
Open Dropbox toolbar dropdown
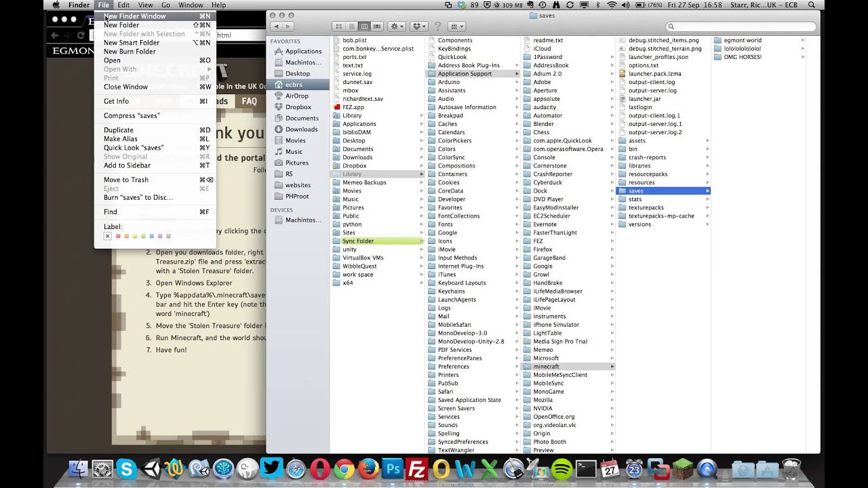click(420, 26)
